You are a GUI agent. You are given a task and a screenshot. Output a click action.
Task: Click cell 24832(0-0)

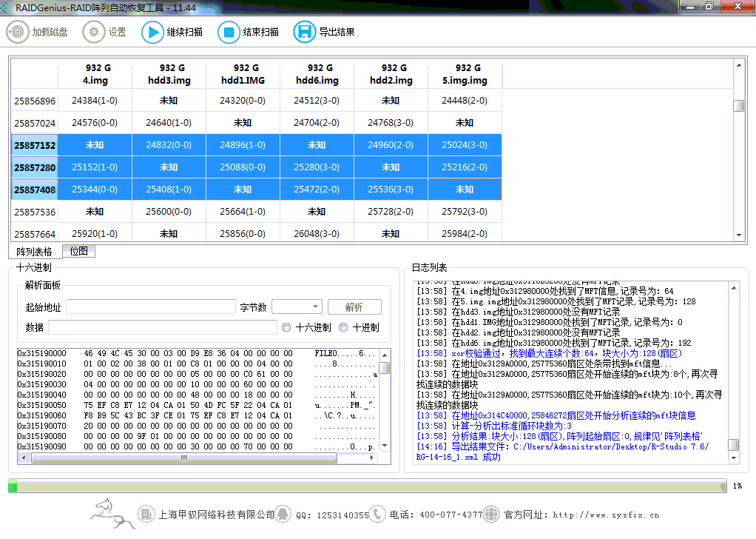[x=169, y=145]
